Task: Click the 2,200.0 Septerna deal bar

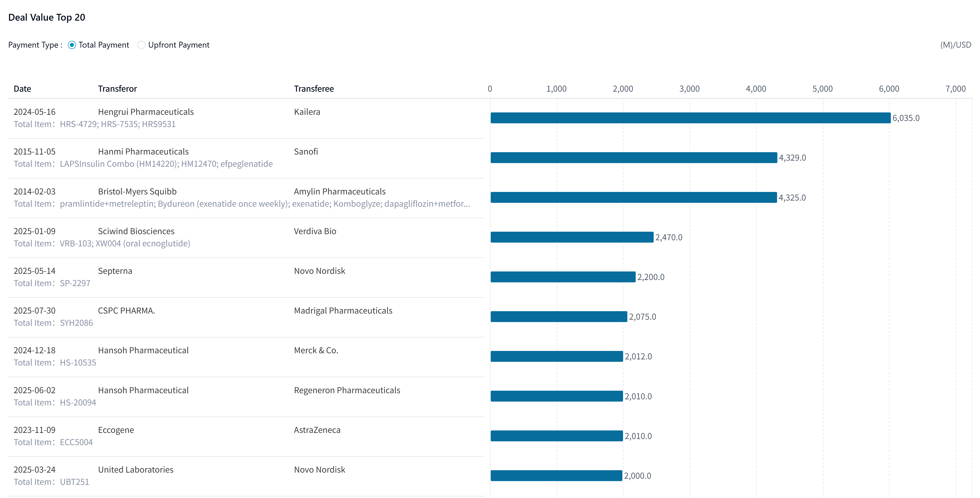Action: [563, 277]
